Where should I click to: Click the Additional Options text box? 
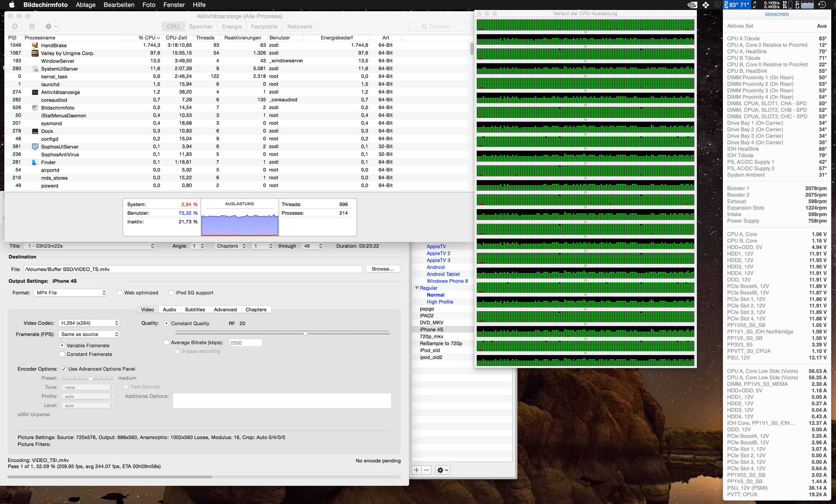pyautogui.click(x=282, y=400)
